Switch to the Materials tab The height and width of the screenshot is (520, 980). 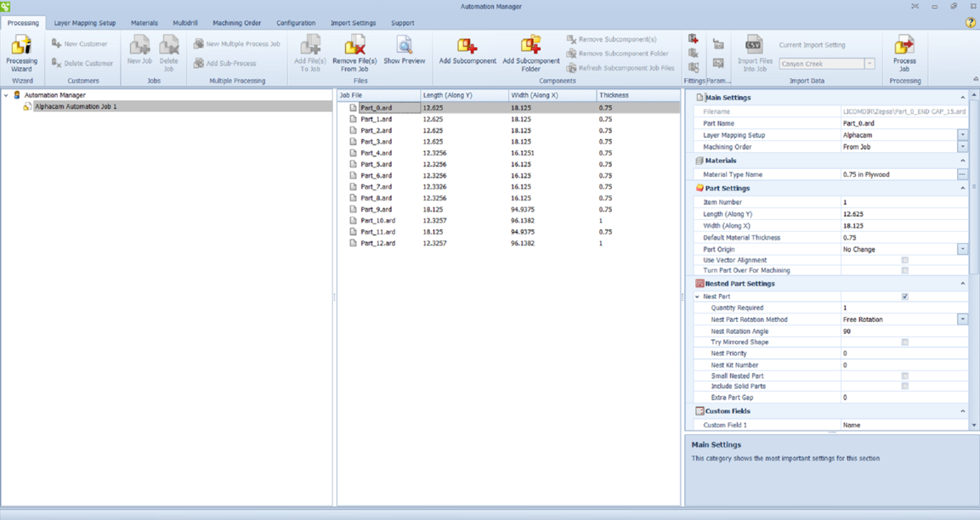(x=144, y=23)
